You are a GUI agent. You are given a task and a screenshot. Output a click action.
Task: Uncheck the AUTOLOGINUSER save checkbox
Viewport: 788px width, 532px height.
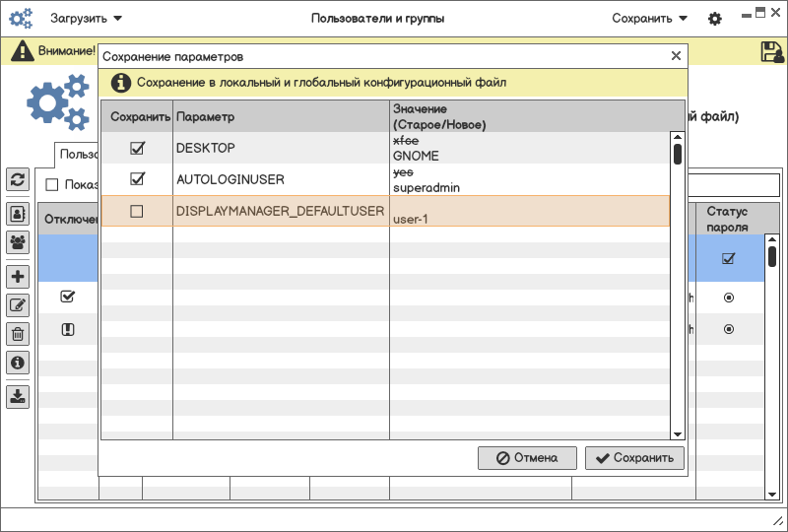pyautogui.click(x=137, y=179)
